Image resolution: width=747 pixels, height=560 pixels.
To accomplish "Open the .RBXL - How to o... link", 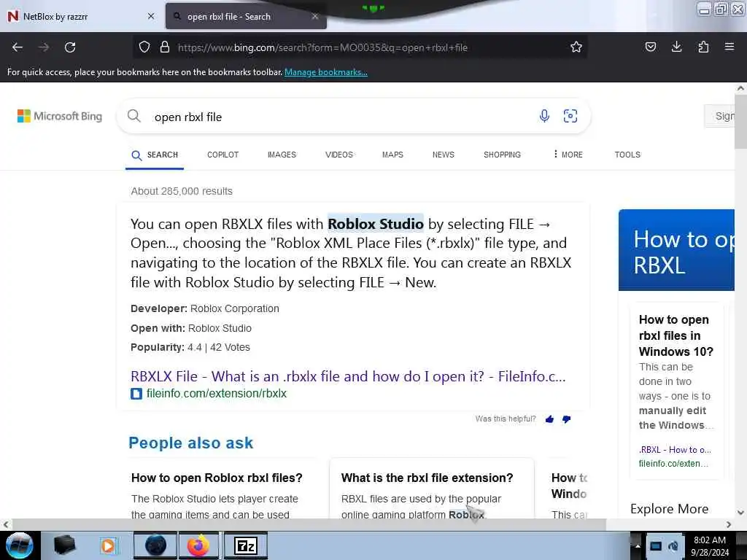I will [675, 449].
